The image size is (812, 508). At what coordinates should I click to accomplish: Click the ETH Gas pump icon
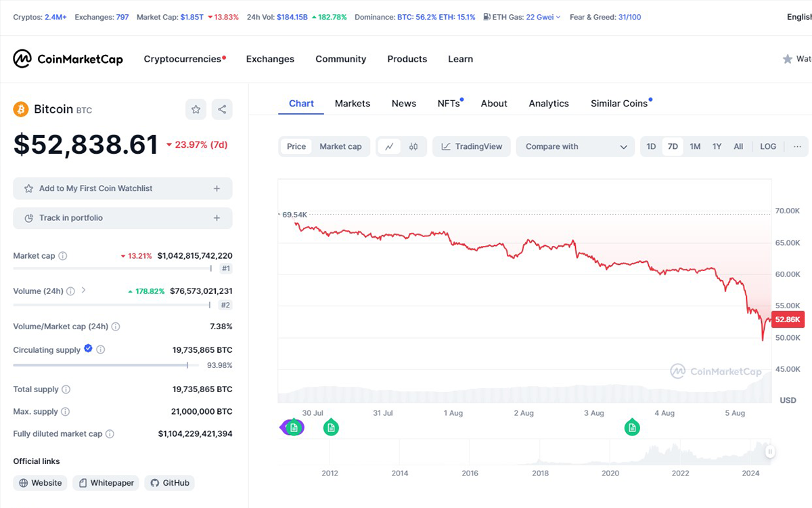click(487, 17)
